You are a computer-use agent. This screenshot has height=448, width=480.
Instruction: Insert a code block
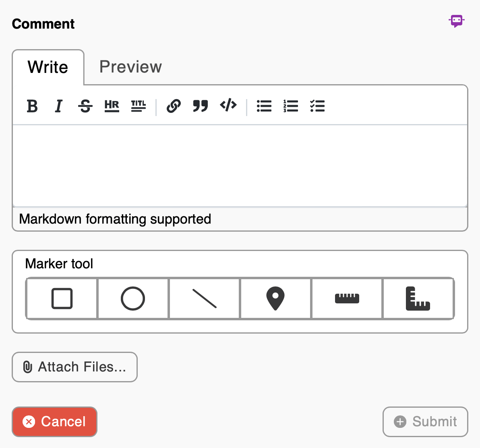point(228,106)
